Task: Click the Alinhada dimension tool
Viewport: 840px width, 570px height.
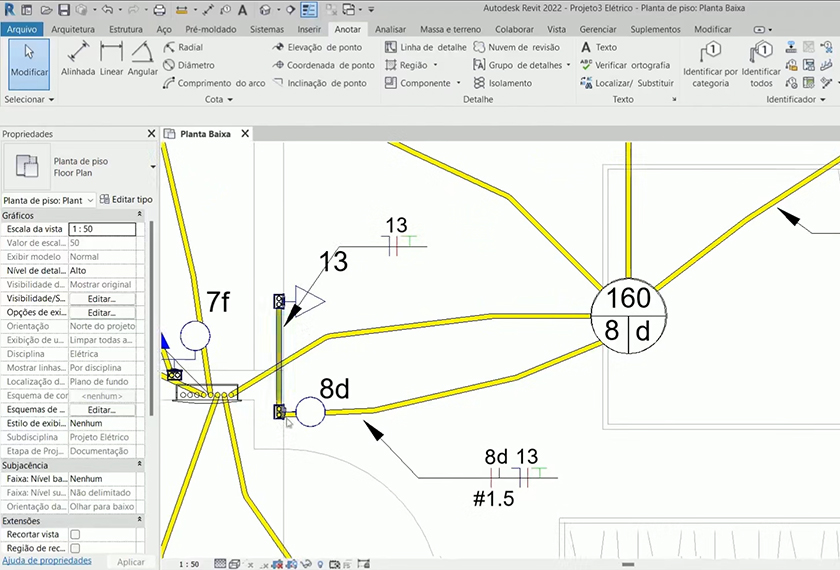Action: (78, 58)
